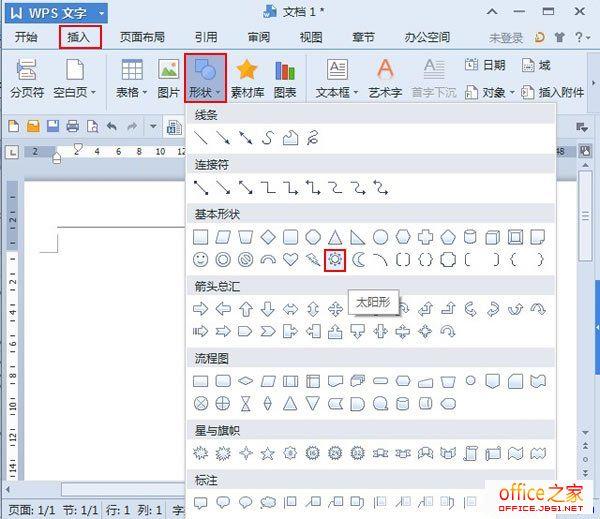Choose the plain elbow connector under 连接符
600x519 pixels.
268,188
